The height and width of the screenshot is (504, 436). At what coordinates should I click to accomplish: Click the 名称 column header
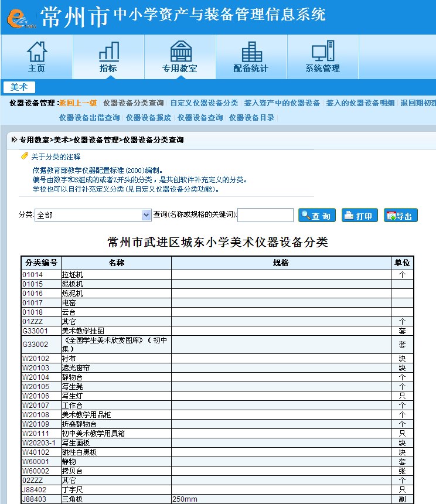pyautogui.click(x=116, y=263)
